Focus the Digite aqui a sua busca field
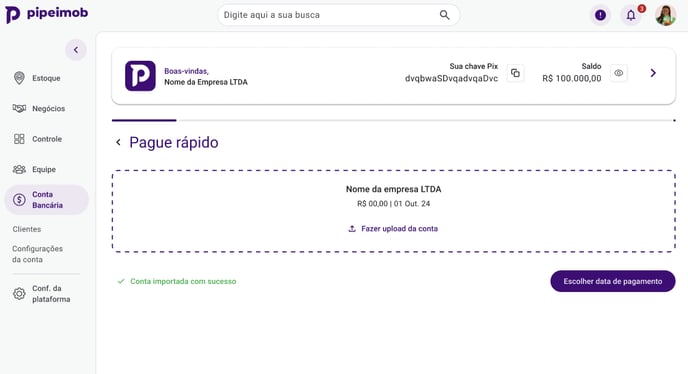Viewport: 688px width, 374px height. click(x=329, y=15)
